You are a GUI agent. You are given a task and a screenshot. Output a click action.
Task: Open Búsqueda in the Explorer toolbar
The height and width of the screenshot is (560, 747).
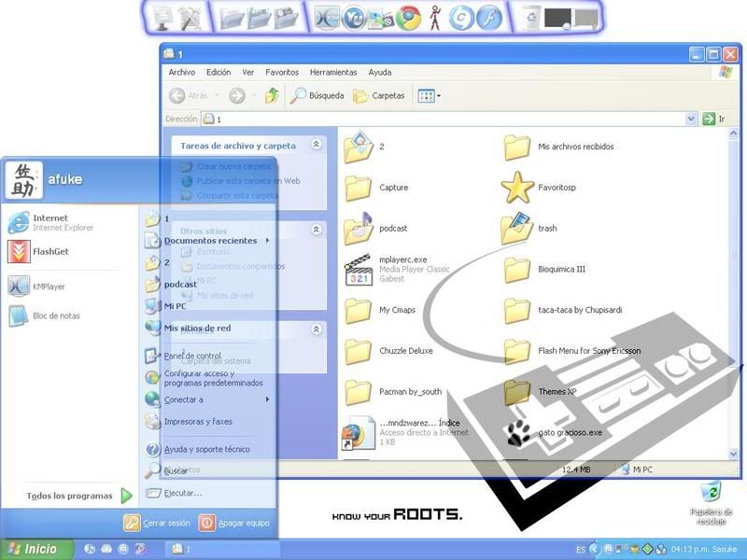[317, 96]
